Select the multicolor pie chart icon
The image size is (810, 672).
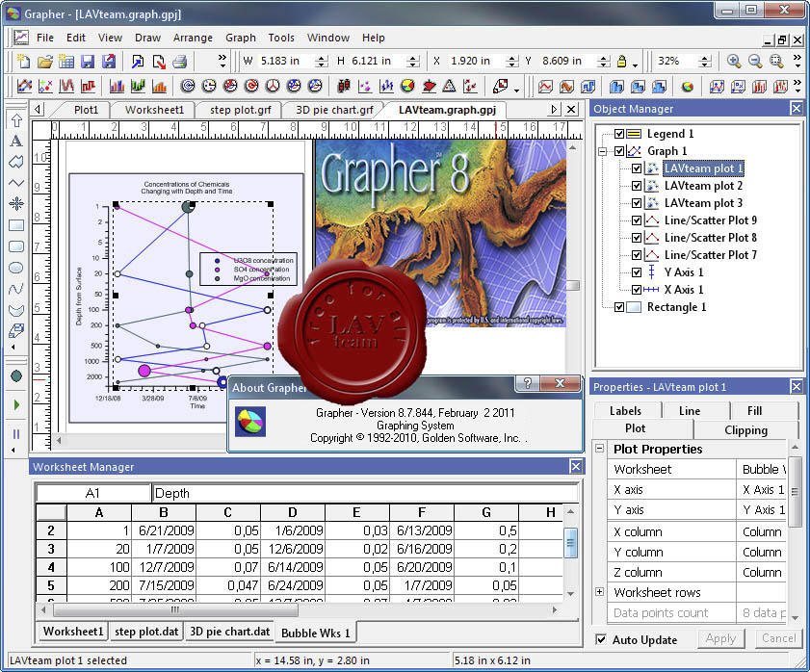[x=407, y=86]
